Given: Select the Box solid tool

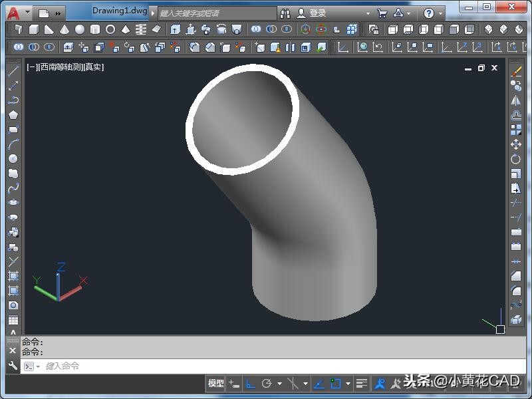Looking at the screenshot, I should point(34,30).
